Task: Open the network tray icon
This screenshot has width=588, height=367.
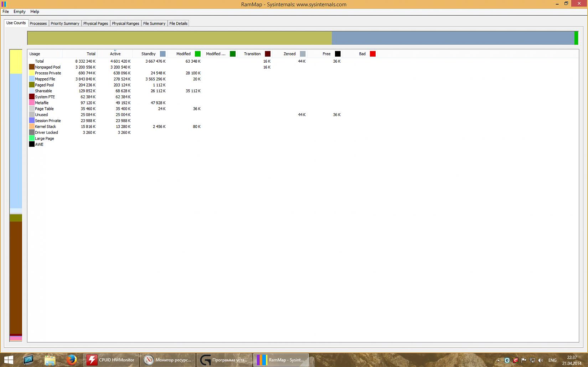Action: [532, 360]
